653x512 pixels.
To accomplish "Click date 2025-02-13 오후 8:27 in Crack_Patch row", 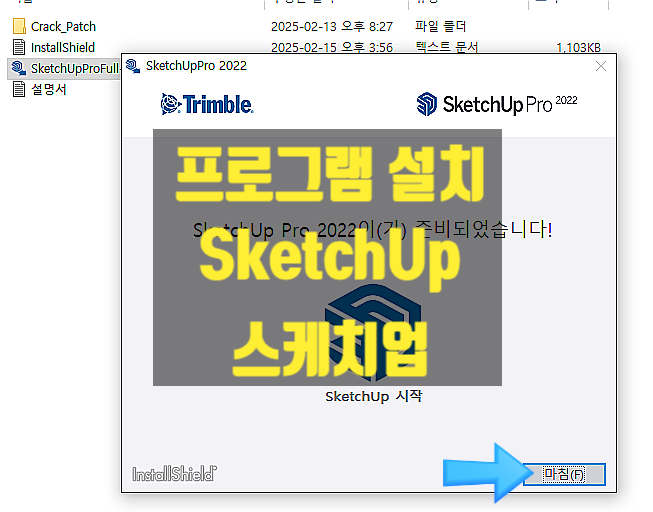I will click(x=332, y=27).
